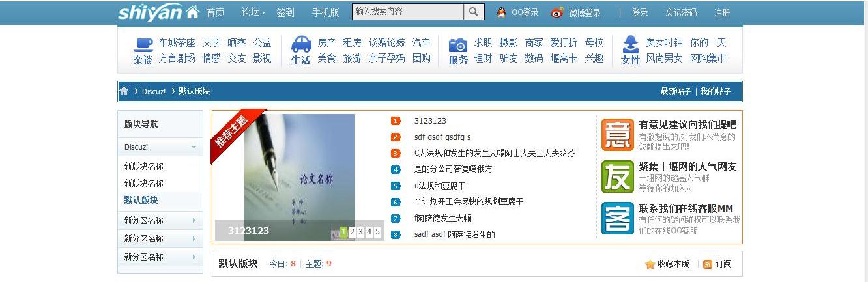Open 联系我们在线客服MM heading
This screenshot has height=282, width=868.
686,209
